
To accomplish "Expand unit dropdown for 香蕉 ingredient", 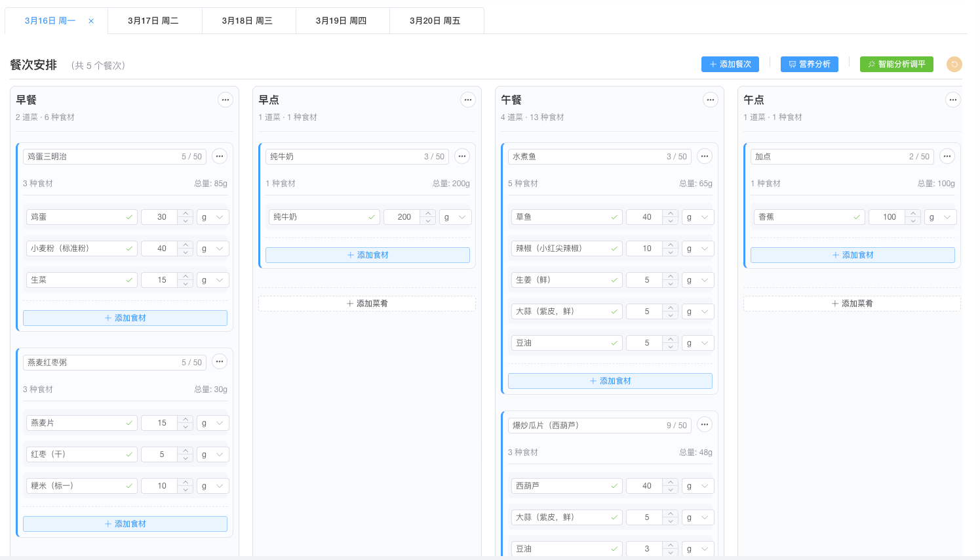I will coord(940,217).
